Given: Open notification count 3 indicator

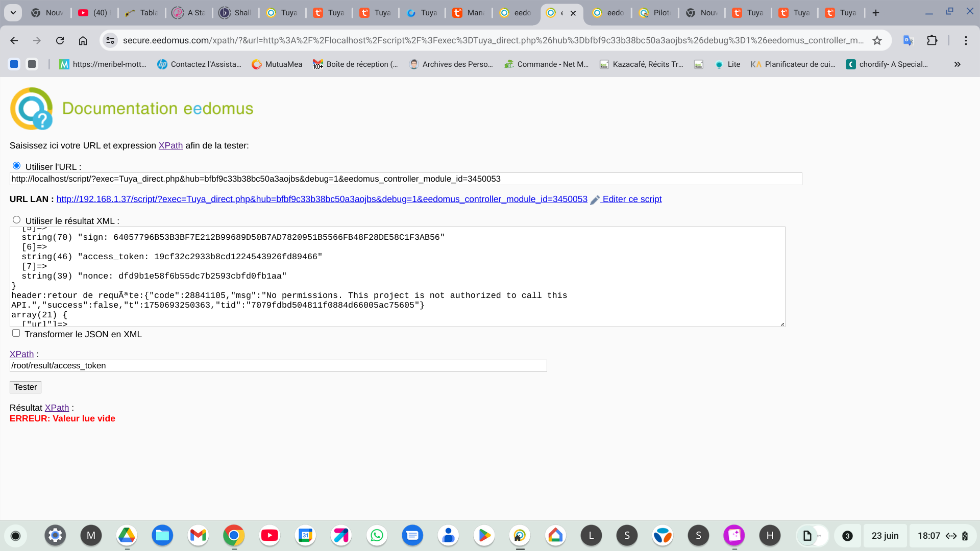Looking at the screenshot, I should [847, 536].
